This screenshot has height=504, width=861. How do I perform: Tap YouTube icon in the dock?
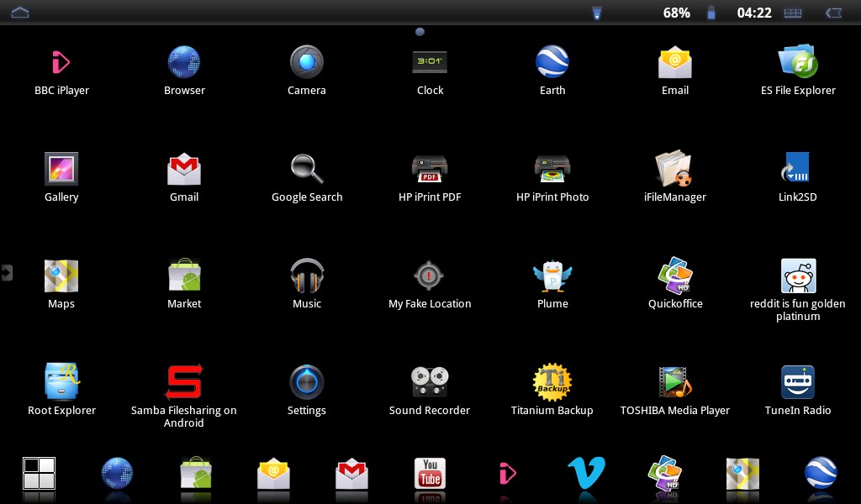(430, 475)
